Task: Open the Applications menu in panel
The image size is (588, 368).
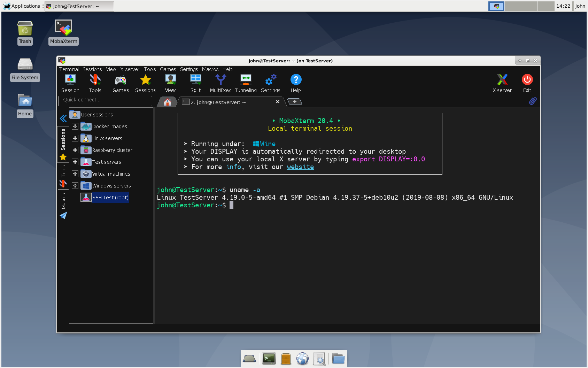Action: click(x=22, y=6)
